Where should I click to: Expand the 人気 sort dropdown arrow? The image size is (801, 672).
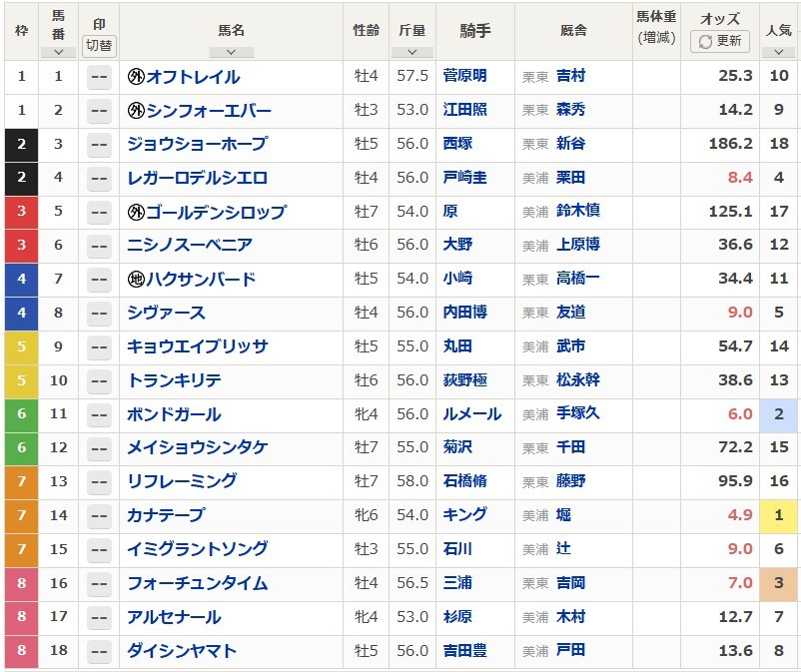778,52
